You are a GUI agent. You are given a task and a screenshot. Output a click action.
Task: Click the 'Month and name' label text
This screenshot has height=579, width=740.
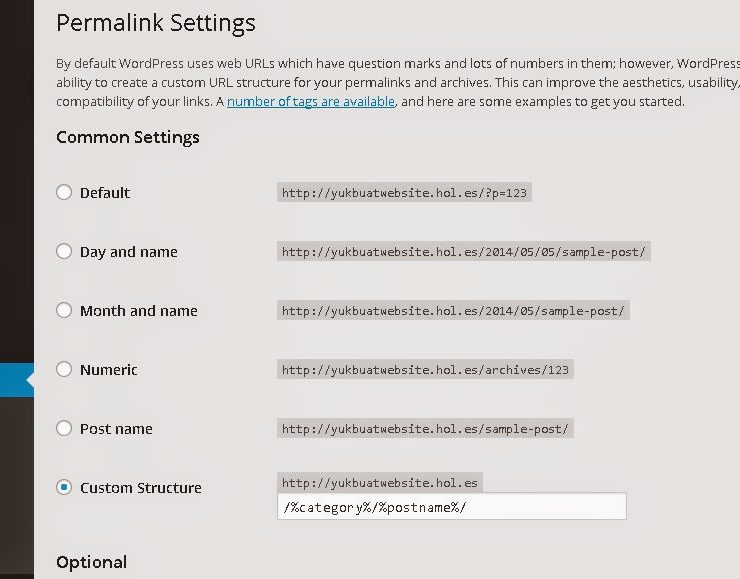(x=139, y=310)
